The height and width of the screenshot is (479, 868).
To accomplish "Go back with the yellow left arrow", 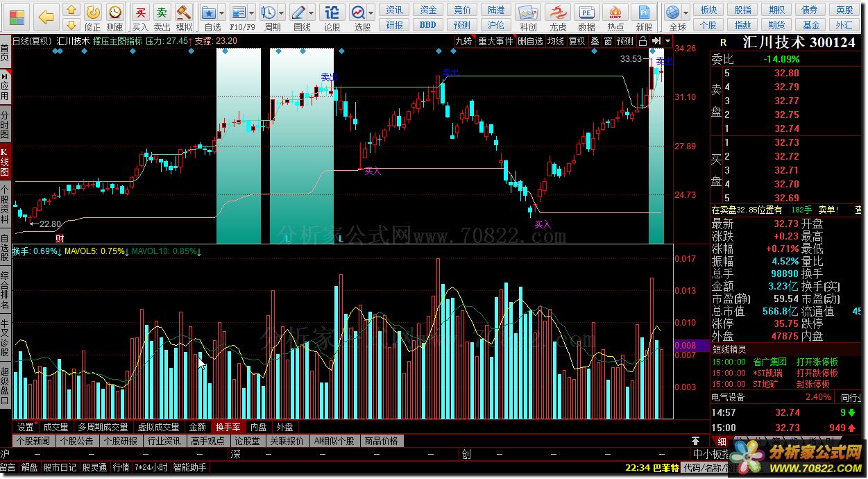I will pyautogui.click(x=46, y=17).
